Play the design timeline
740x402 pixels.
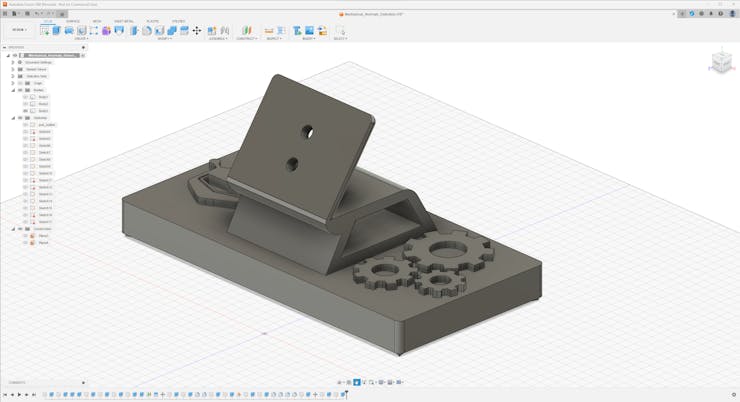(19, 395)
